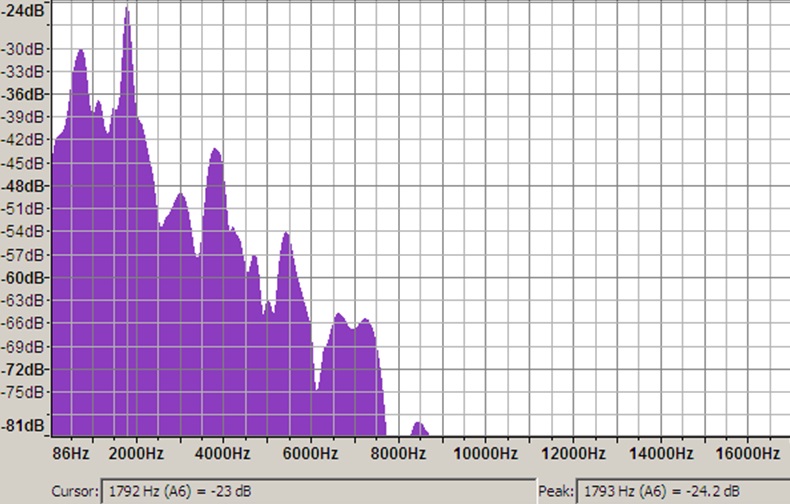This screenshot has height=504, width=790.
Task: Click the 86Hz label on the frequency axis
Action: click(71, 453)
